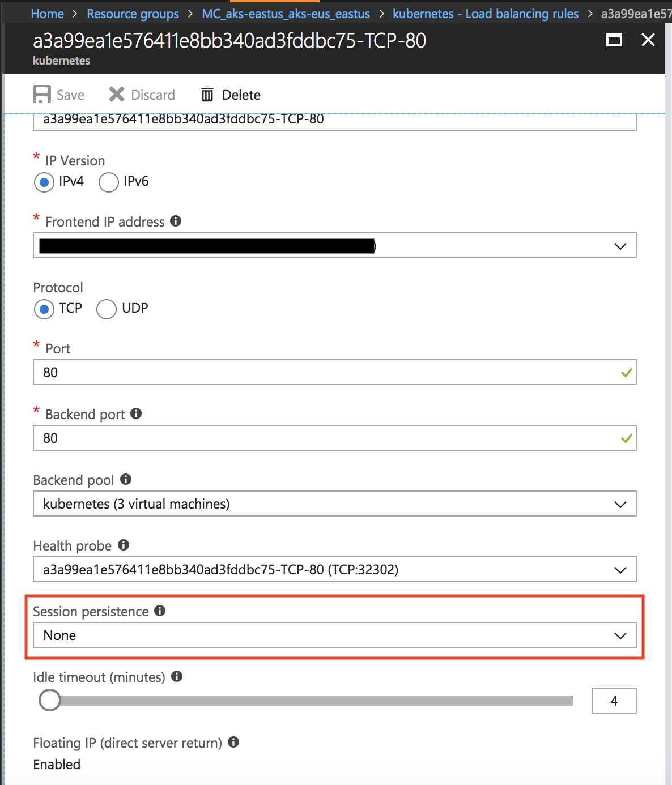The width and height of the screenshot is (672, 785).
Task: Open the Session persistence dropdown
Action: [x=620, y=635]
